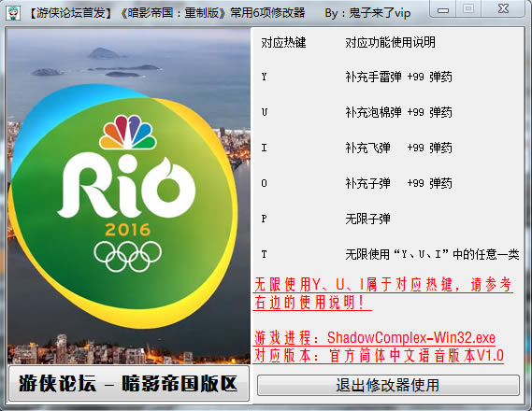The image size is (532, 411).
Task: Click the NBC peacock logo
Action: [x=127, y=132]
